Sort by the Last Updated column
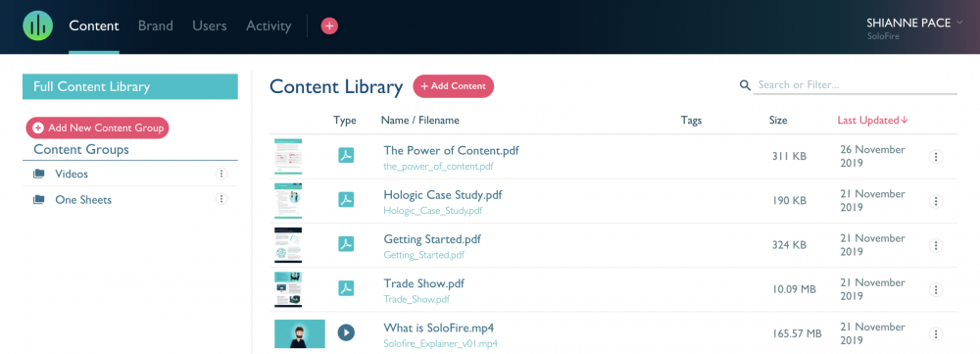Viewport: 980px width, 354px height. click(x=872, y=120)
